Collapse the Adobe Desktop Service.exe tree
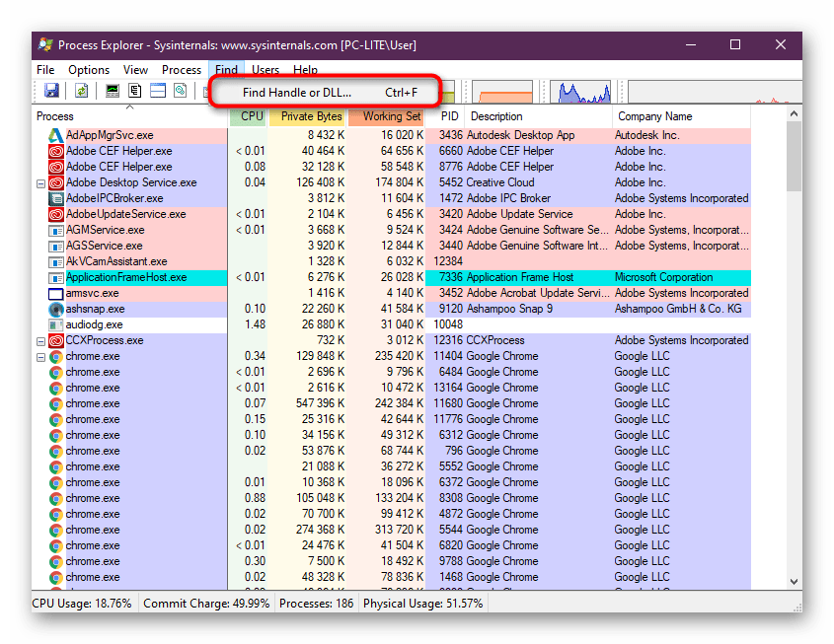This screenshot has height=644, width=834. (x=40, y=183)
